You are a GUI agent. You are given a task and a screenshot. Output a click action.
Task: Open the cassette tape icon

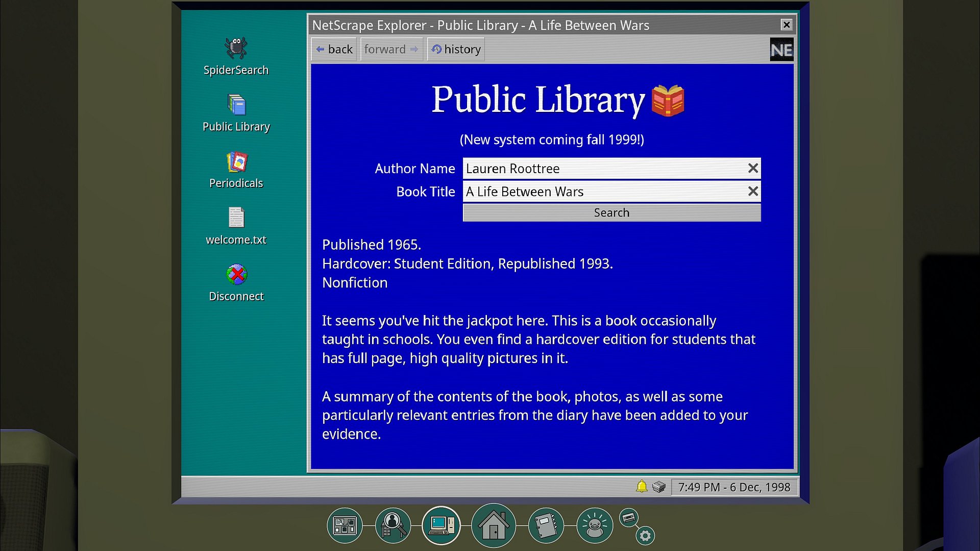click(x=628, y=518)
